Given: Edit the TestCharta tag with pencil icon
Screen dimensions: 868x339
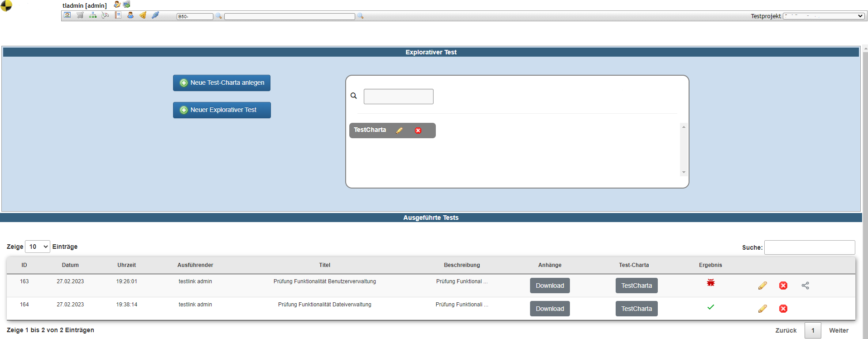Looking at the screenshot, I should click(x=399, y=131).
